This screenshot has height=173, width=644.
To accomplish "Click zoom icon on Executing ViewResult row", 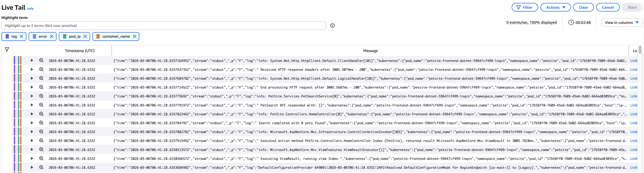I will (x=41, y=158).
